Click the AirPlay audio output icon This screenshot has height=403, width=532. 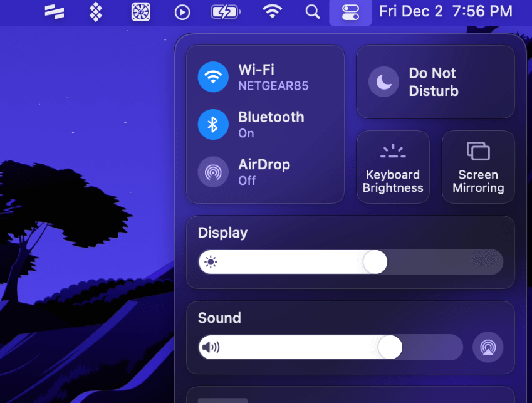[x=488, y=347]
